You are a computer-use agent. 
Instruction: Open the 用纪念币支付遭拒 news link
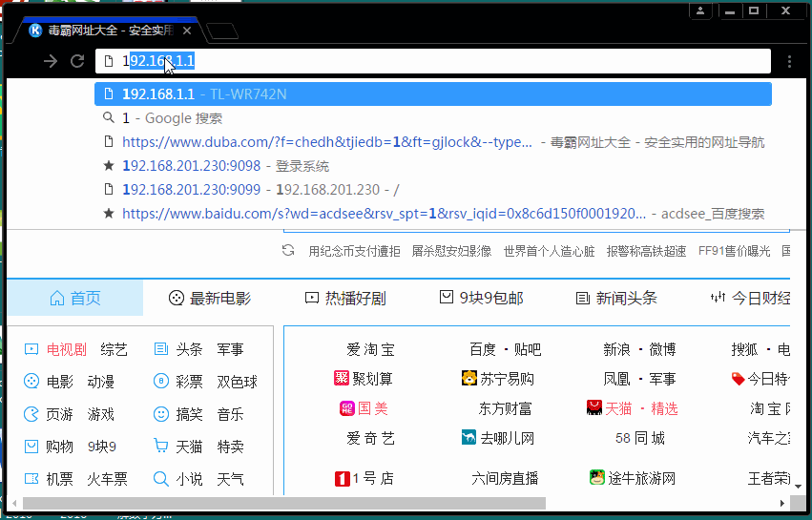[354, 252]
